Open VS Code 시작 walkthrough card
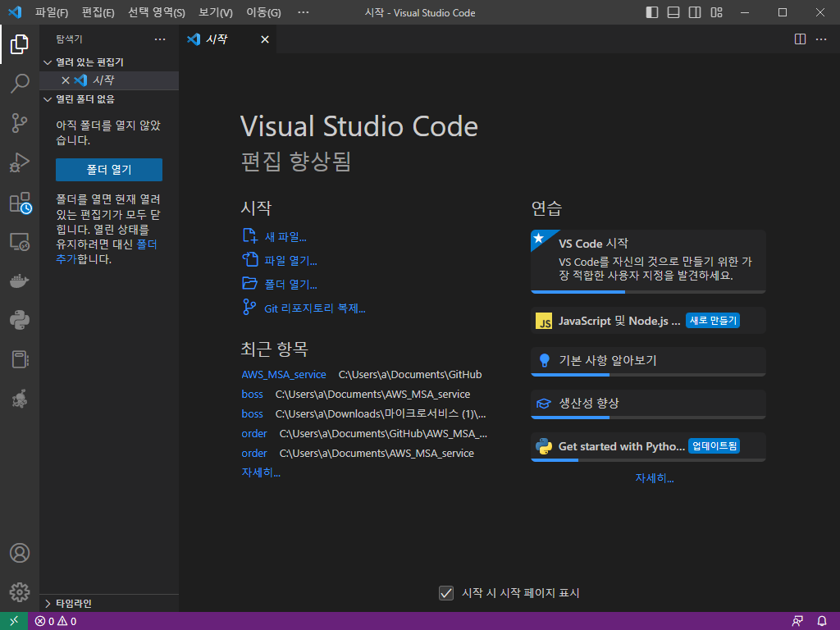Viewport: 840px width, 630px height. point(648,262)
